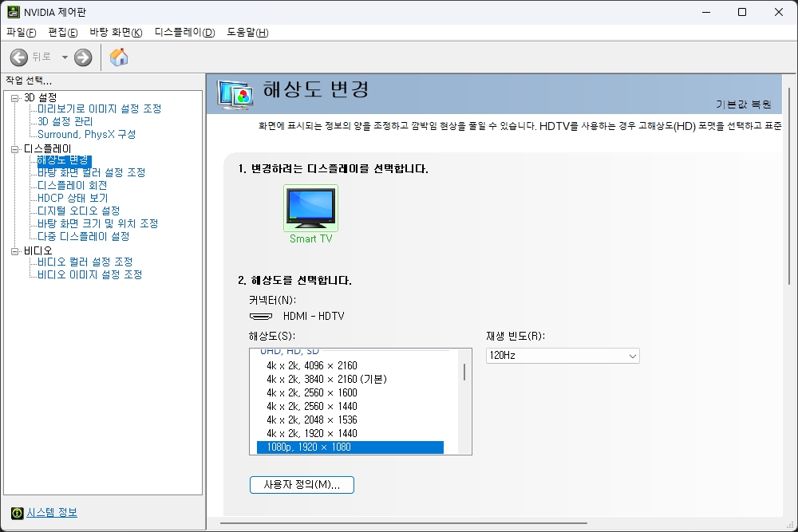Click the 3D 설정 category label
Screen dimensions: 798x532
pyautogui.click(x=40, y=97)
